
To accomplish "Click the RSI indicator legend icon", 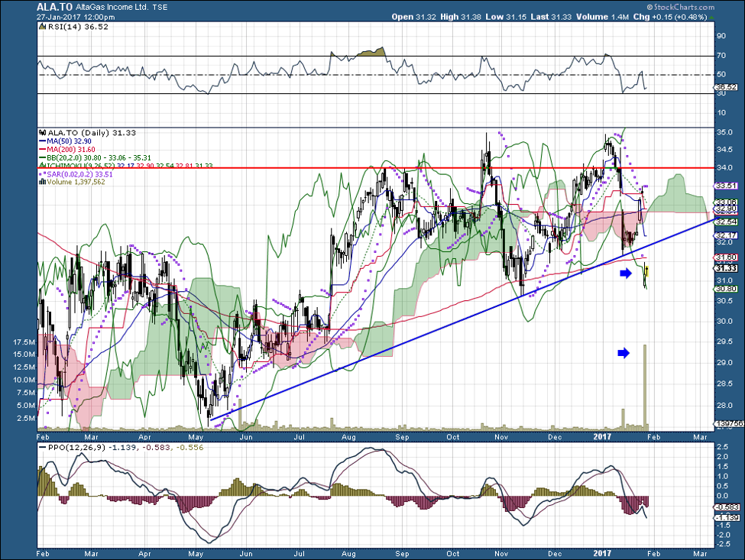I will click(x=43, y=27).
